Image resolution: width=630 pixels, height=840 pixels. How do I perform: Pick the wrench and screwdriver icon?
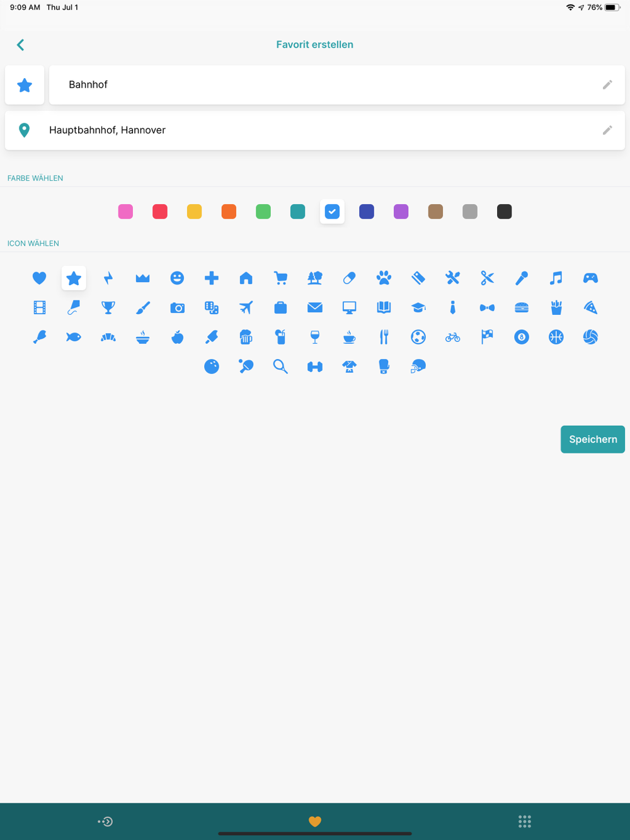pos(453,278)
